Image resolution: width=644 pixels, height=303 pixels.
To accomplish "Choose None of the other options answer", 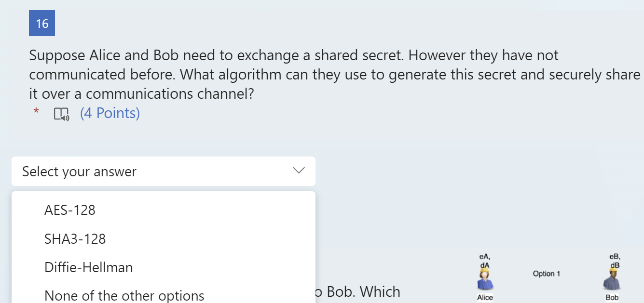I will (x=123, y=295).
